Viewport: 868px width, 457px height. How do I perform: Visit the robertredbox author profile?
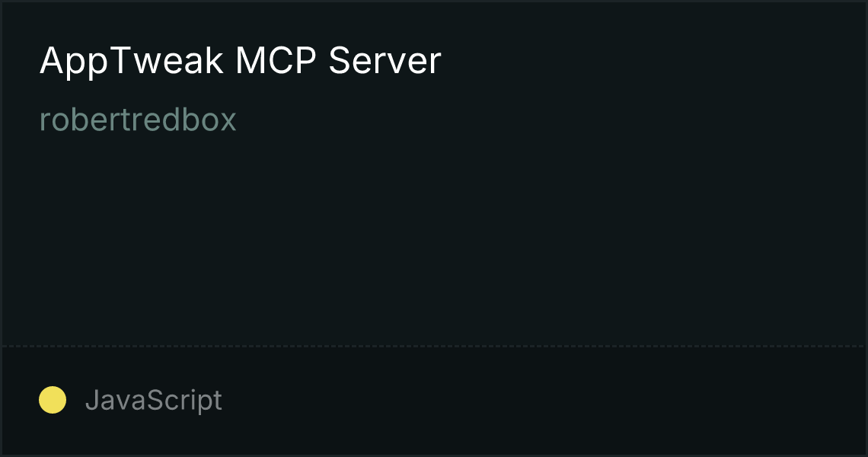tap(138, 120)
